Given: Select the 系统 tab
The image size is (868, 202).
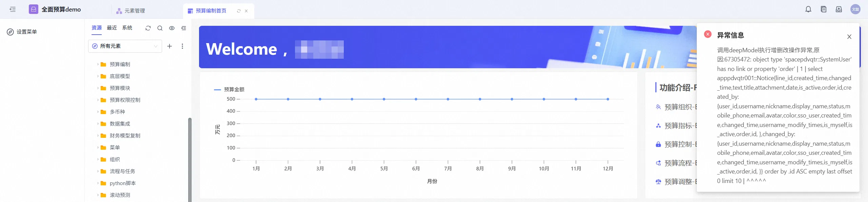Looking at the screenshot, I should pos(127,28).
